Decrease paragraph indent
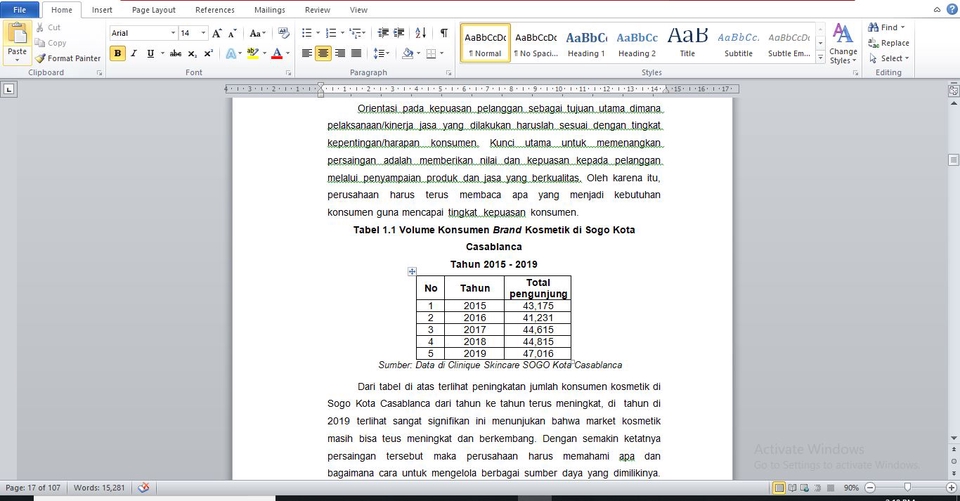The height and width of the screenshot is (501, 960). [x=383, y=33]
